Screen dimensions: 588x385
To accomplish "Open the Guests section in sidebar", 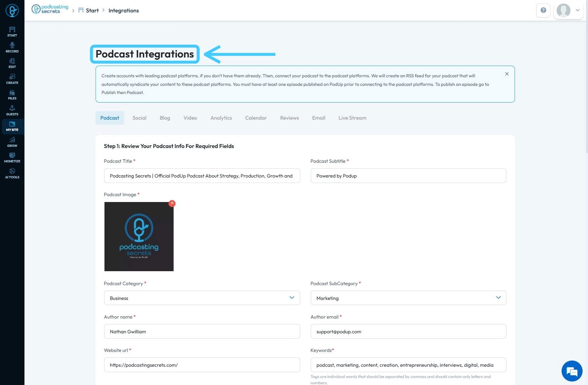I will tap(12, 111).
